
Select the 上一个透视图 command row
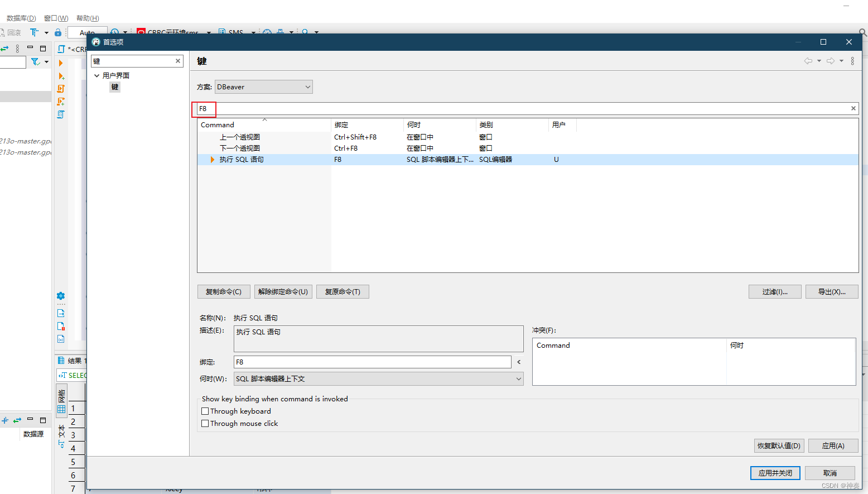point(528,137)
